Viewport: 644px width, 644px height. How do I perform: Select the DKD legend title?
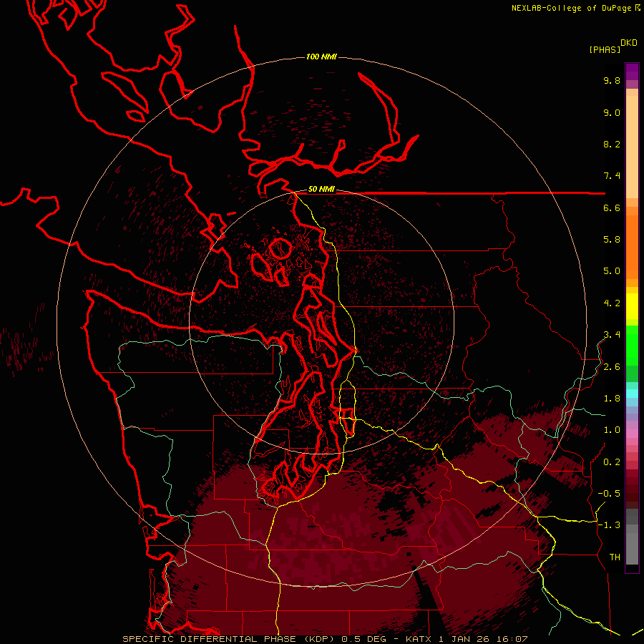[x=629, y=43]
